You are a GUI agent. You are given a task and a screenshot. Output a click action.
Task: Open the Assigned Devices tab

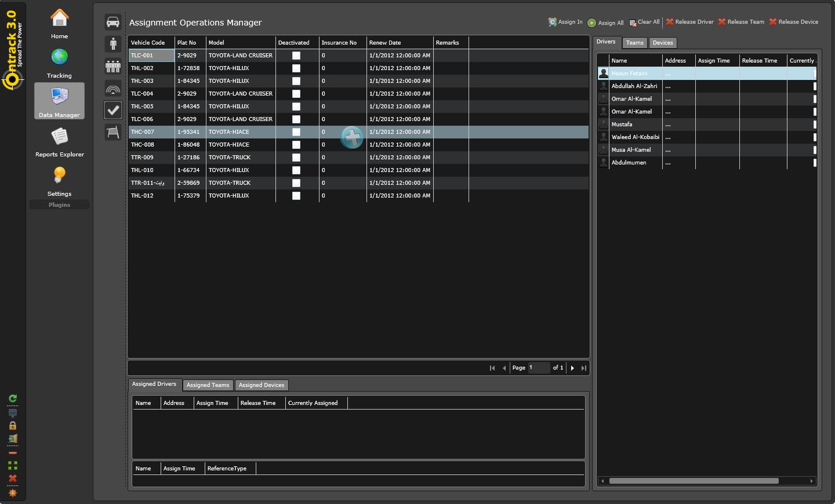(262, 385)
